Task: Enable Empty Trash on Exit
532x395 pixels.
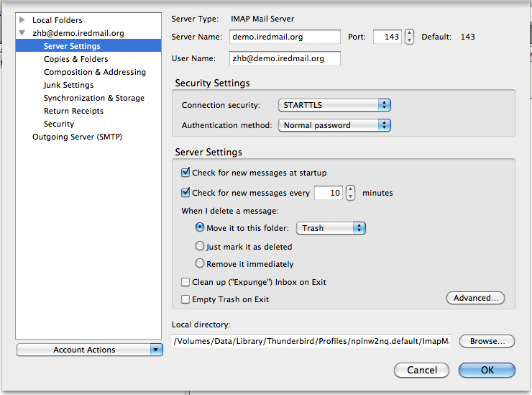Action: 185,299
